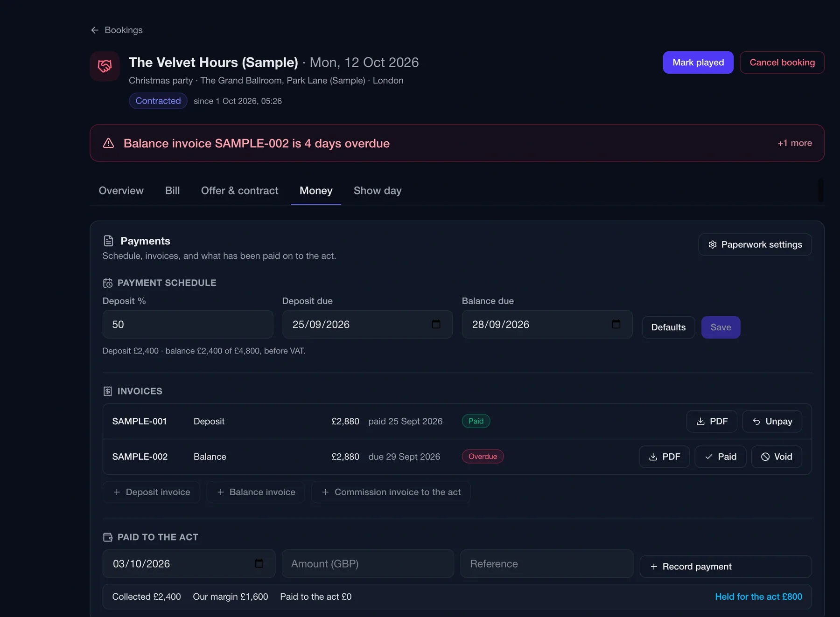Click the handshake booking logo icon
This screenshot has width=840, height=617.
[x=105, y=66]
